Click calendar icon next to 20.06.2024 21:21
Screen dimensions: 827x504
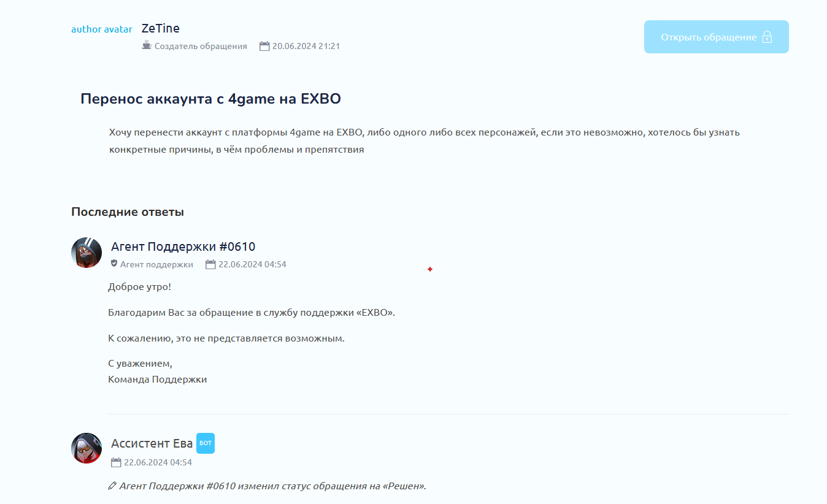coord(264,46)
